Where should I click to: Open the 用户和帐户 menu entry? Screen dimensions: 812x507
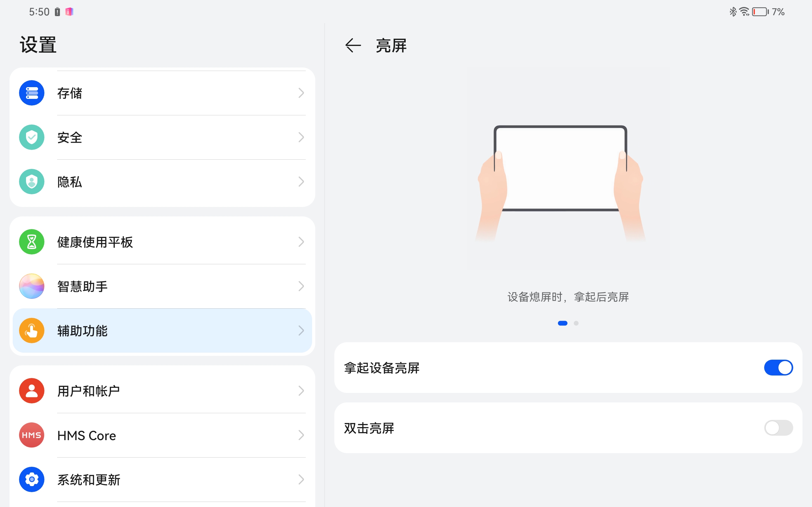[88, 391]
